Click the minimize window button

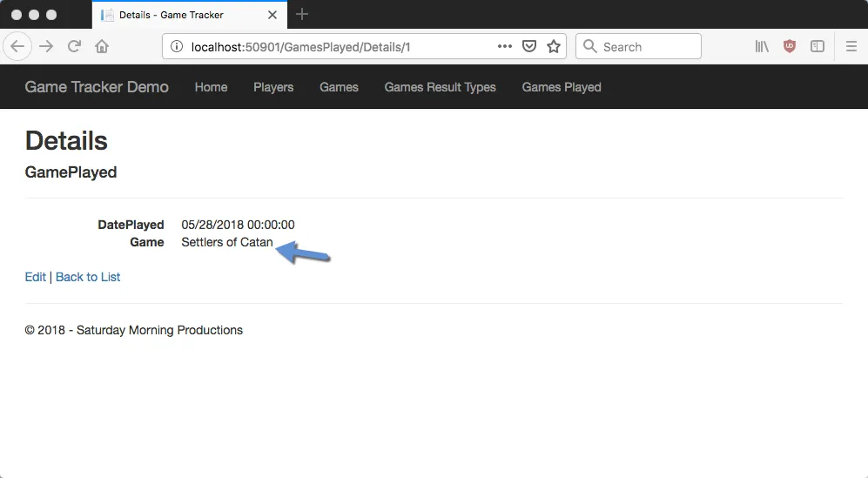[x=34, y=15]
